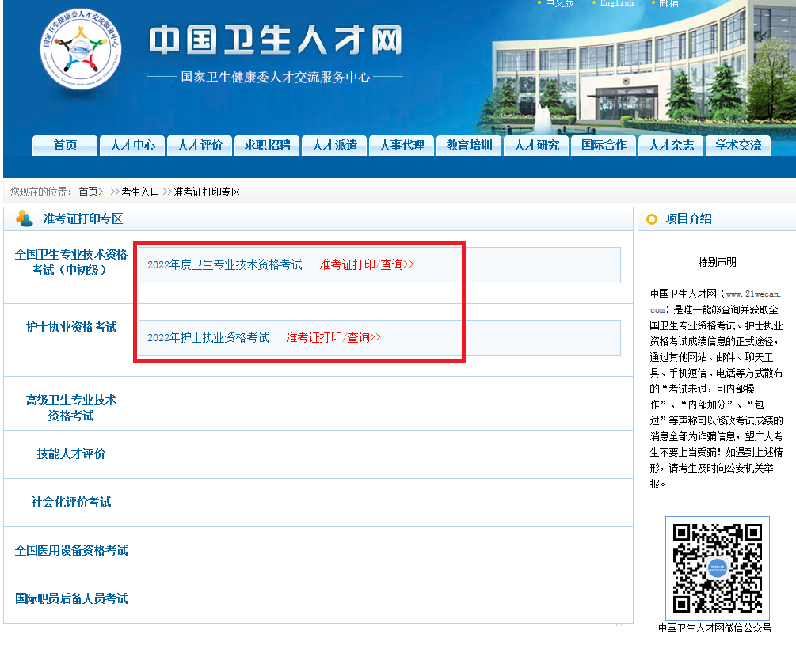Select 全国医用设备资格考试 in the sidebar

71,550
